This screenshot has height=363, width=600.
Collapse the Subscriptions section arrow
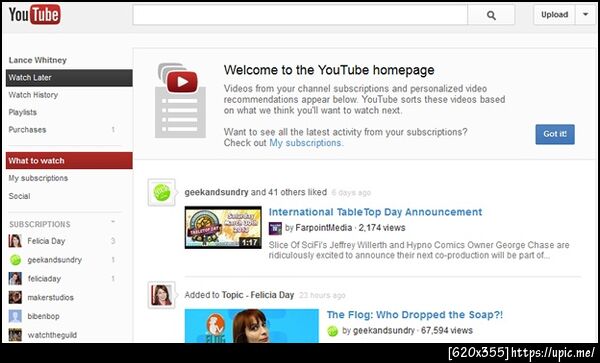113,221
